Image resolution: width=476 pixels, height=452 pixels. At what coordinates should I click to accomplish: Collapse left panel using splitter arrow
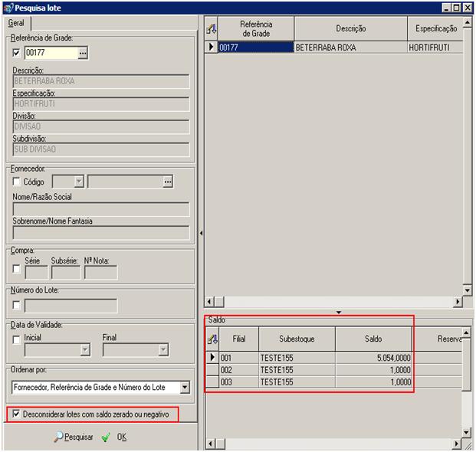(x=200, y=232)
